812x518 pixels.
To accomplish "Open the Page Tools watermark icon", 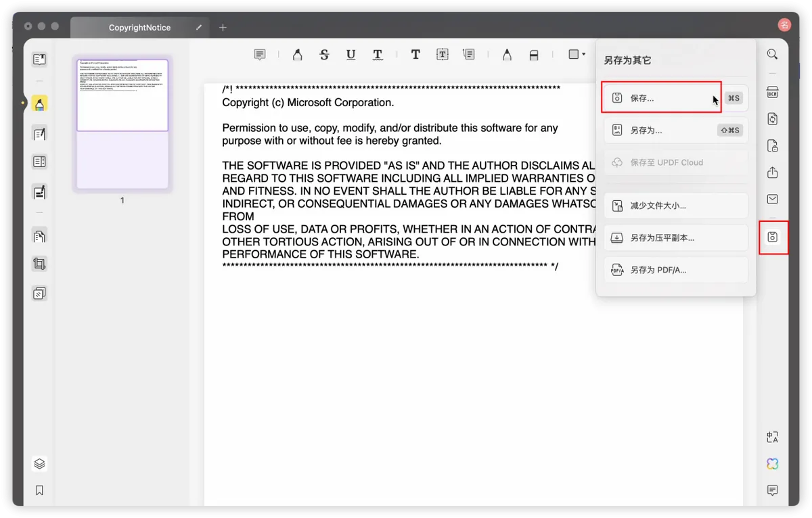I will click(39, 293).
